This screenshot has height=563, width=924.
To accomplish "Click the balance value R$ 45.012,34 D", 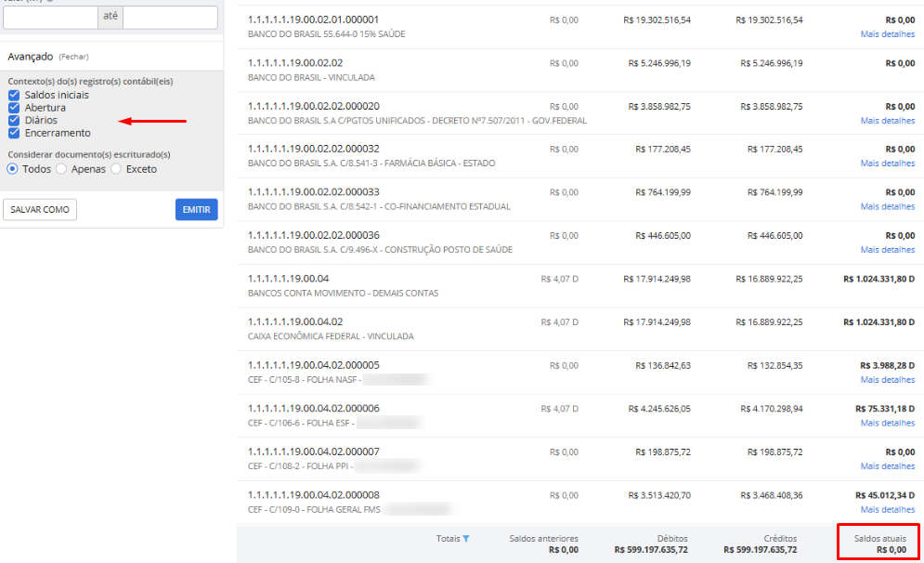I will coord(885,495).
